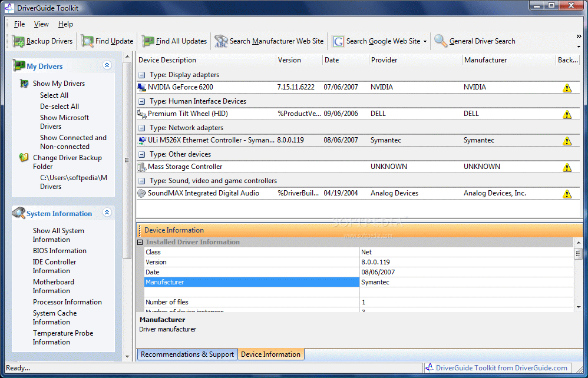
Task: Select the Number of files property row
Action: (359, 302)
